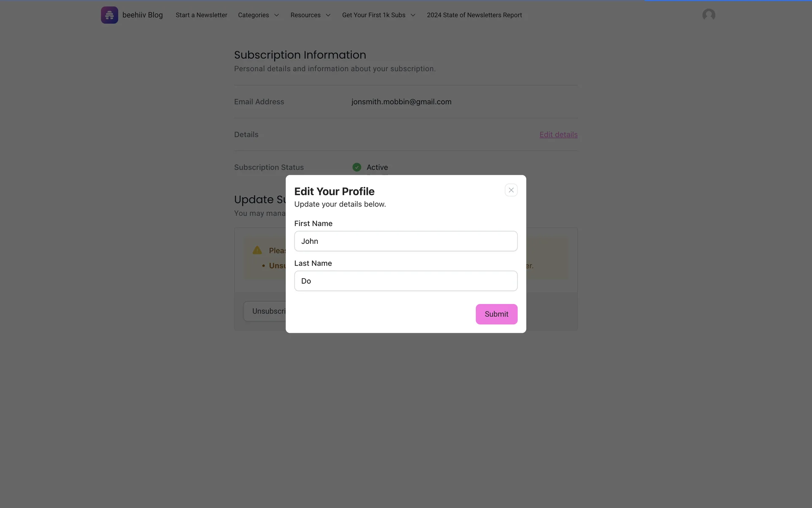Close the Edit Your Profile dialog

[511, 190]
